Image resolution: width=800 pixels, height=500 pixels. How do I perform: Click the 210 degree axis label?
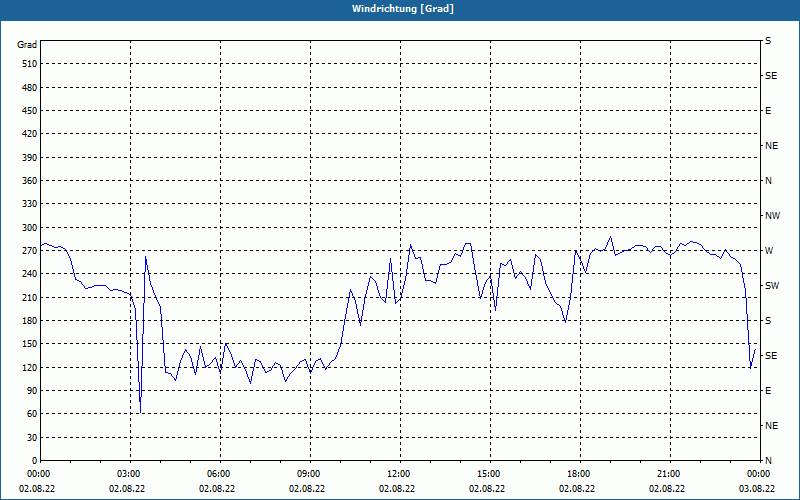tap(30, 297)
